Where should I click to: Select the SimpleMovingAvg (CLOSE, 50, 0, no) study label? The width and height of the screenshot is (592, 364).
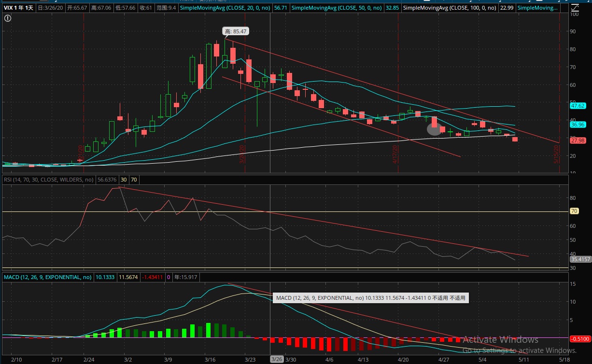337,8
